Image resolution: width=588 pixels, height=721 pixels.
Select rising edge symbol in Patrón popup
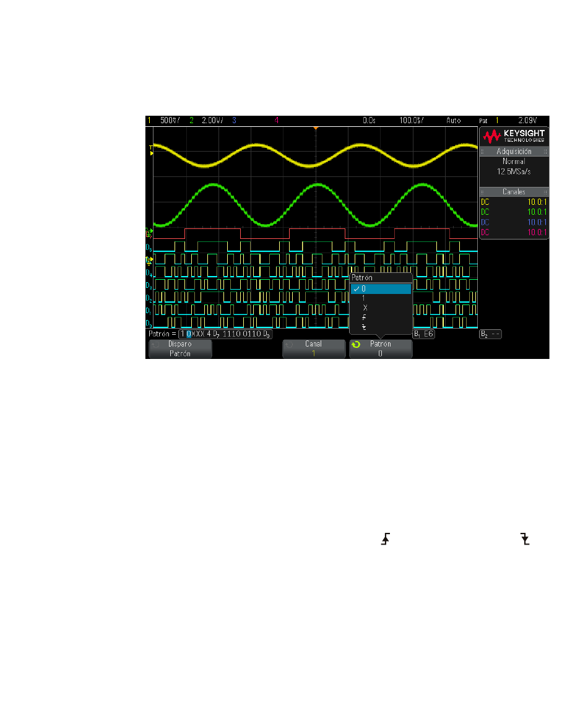(x=364, y=317)
